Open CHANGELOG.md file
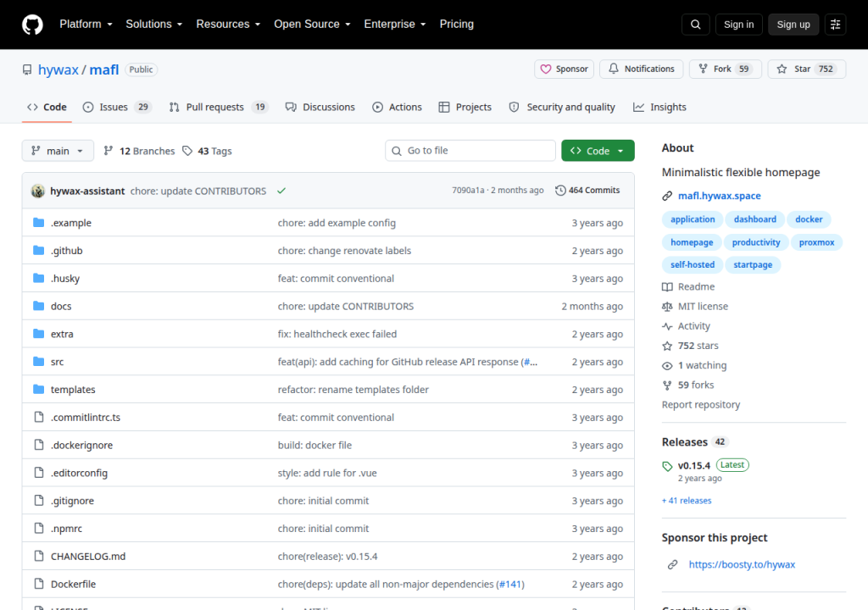868x610 pixels. pos(88,557)
